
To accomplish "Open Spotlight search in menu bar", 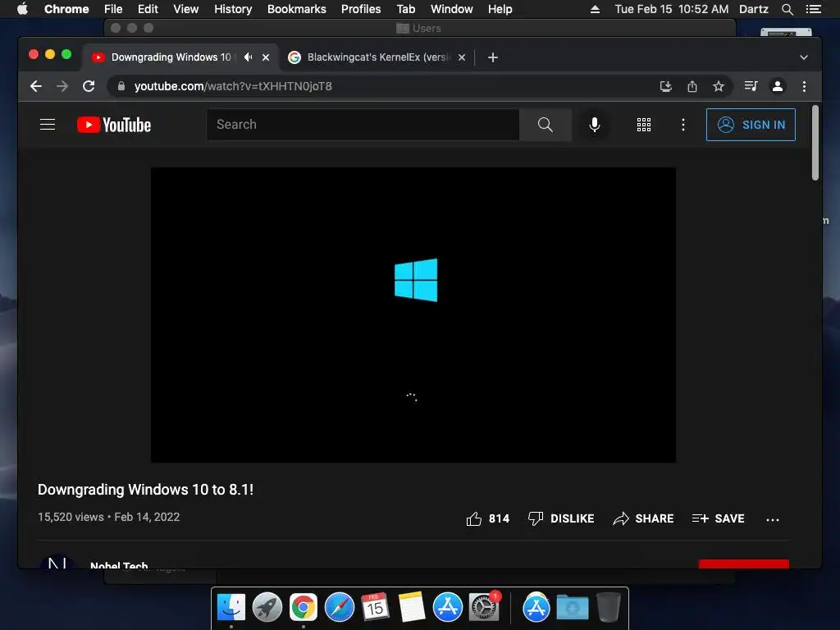I will [x=787, y=9].
